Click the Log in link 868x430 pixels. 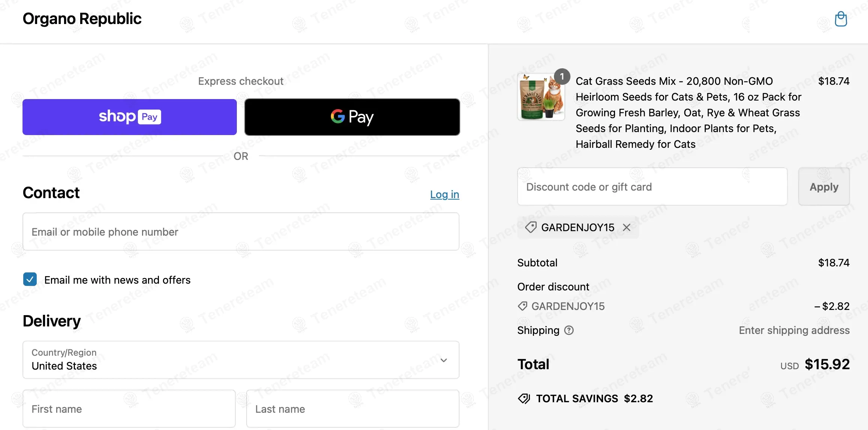[x=444, y=194]
